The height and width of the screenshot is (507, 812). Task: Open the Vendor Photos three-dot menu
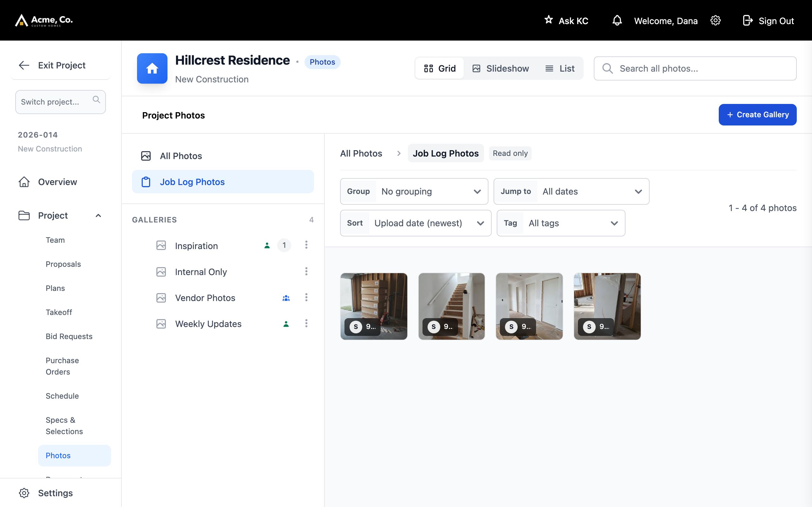pos(306,298)
